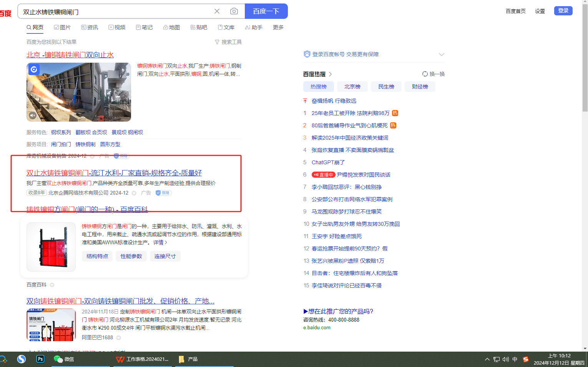Select the 北京榜 ranking tab
The height and width of the screenshot is (367, 588).
352,87
